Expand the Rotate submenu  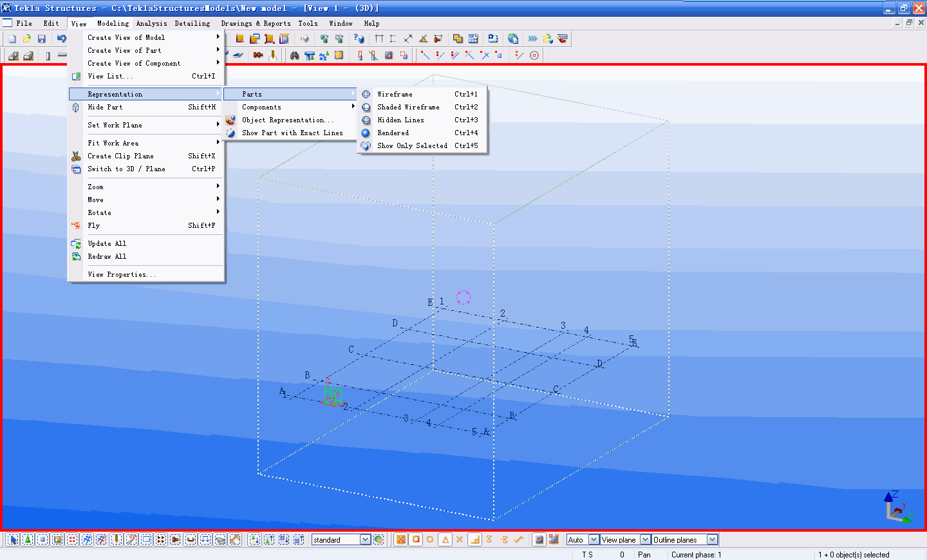(146, 212)
